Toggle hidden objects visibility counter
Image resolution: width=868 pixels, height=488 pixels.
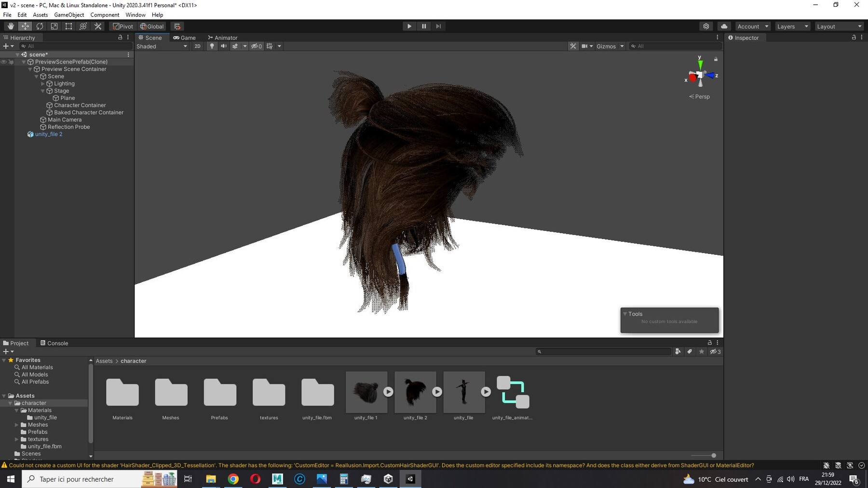tap(257, 46)
